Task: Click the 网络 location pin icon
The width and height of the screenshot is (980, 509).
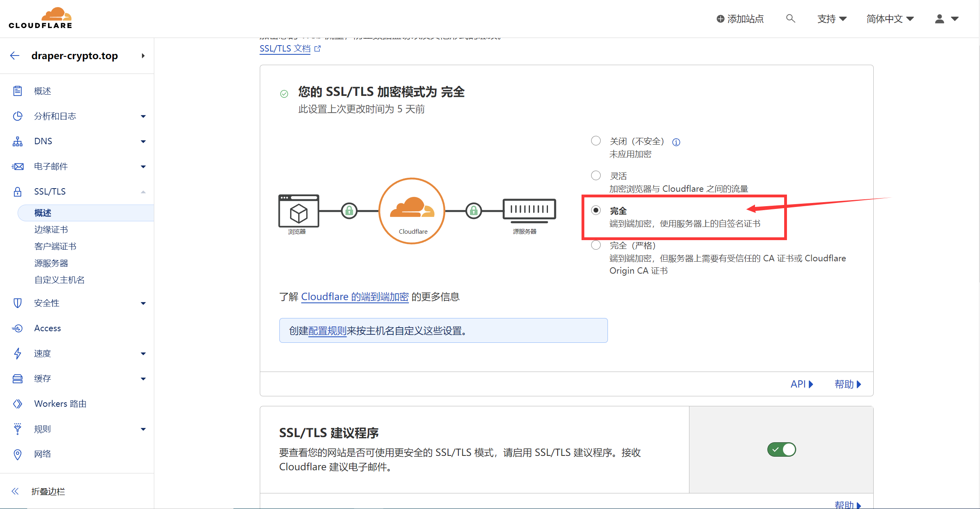Action: (17, 454)
